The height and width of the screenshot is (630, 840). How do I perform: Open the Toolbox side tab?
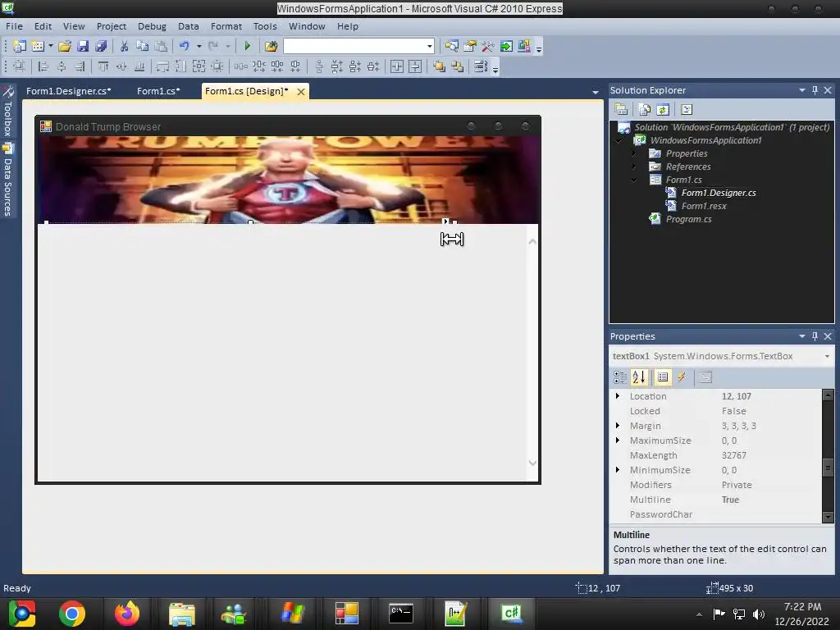[7, 112]
